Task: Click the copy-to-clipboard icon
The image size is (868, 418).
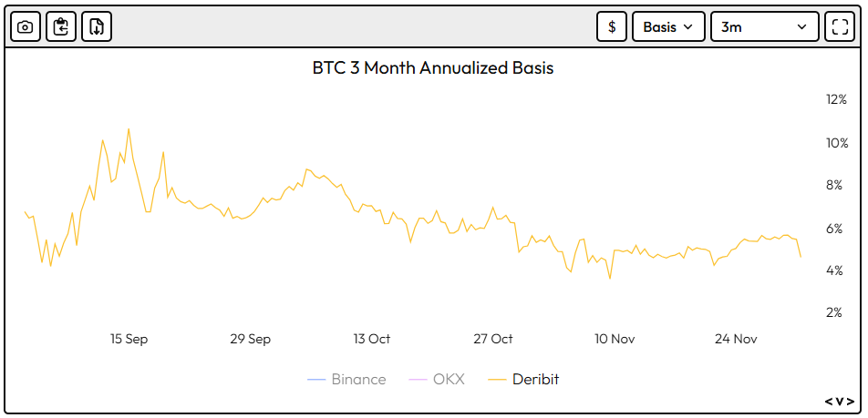Action: [x=61, y=26]
